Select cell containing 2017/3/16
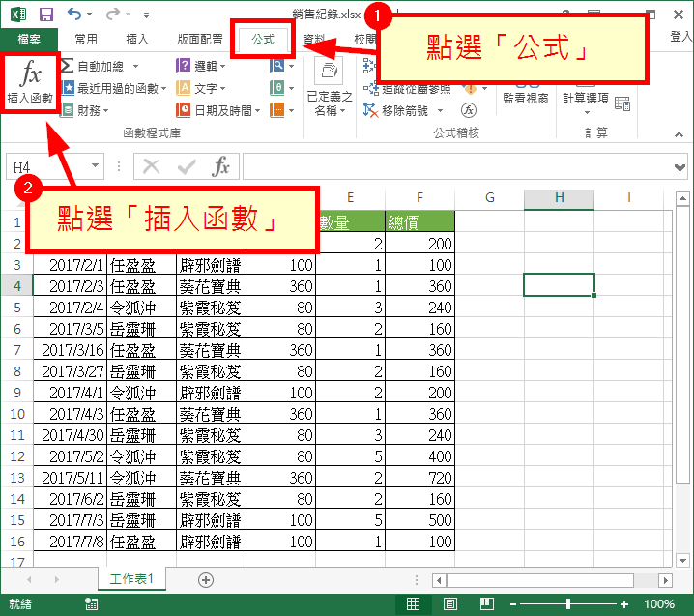This screenshot has width=694, height=616. pos(70,349)
